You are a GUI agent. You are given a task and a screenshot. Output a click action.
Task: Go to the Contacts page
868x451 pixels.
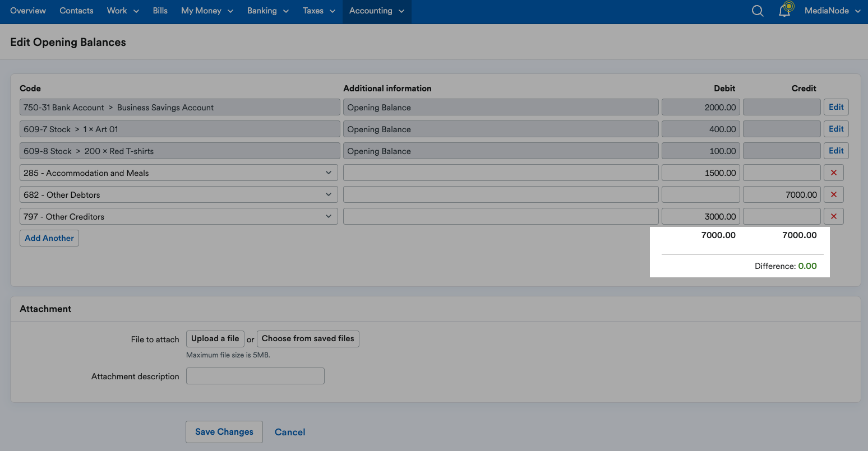(x=76, y=11)
